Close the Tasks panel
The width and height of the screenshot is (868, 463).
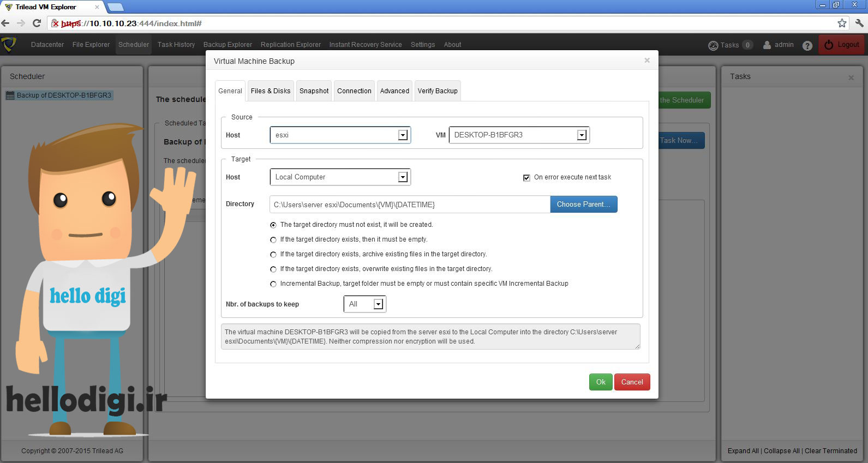[851, 77]
